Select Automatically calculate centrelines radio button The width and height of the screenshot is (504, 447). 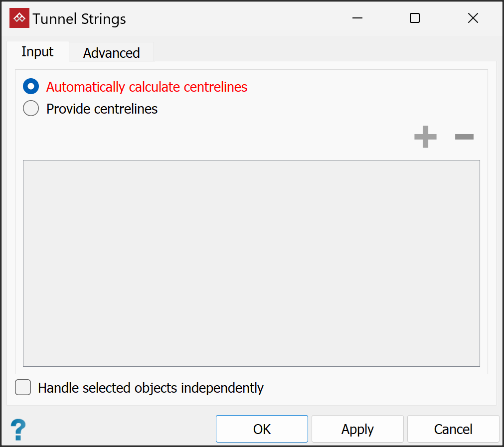click(x=31, y=87)
